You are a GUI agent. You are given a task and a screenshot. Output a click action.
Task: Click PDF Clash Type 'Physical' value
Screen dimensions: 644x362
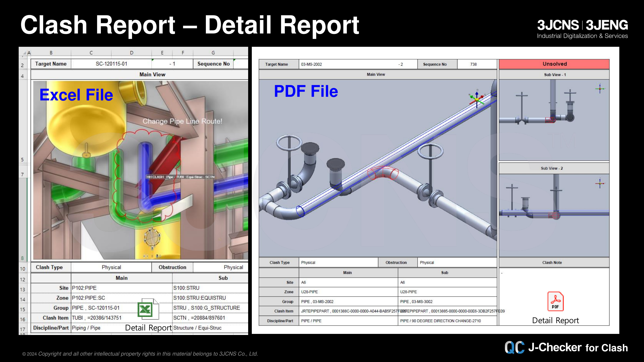click(x=339, y=263)
